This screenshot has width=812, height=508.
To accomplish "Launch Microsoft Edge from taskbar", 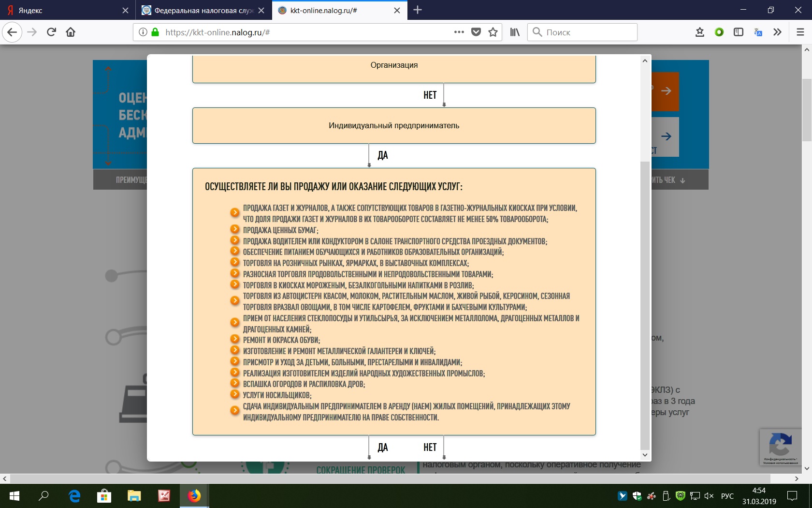I will point(74,496).
